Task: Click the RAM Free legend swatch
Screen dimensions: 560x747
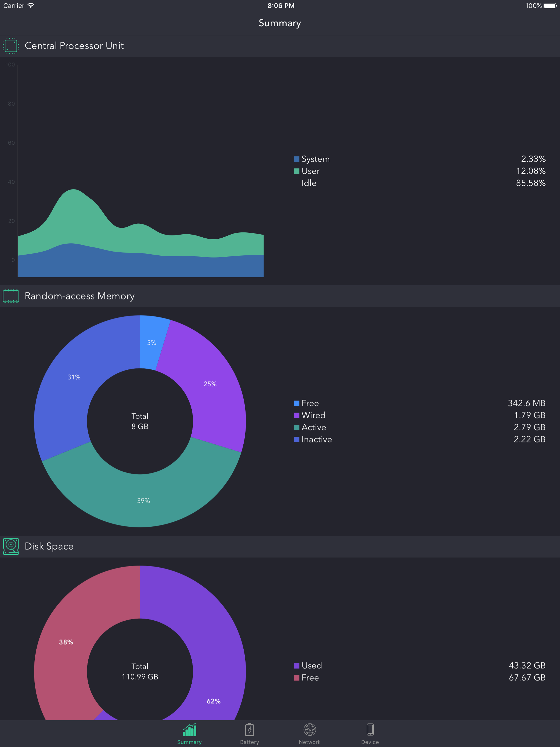Action: (297, 403)
